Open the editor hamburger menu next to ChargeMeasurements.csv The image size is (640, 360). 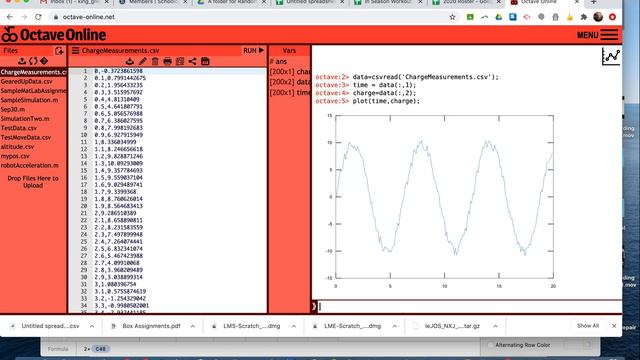click(x=76, y=51)
